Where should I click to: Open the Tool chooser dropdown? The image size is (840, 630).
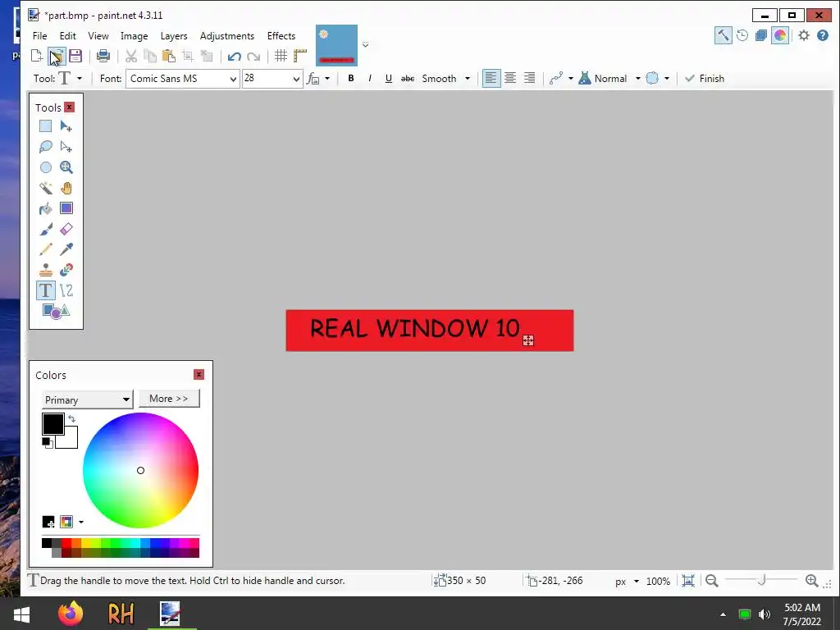click(80, 79)
